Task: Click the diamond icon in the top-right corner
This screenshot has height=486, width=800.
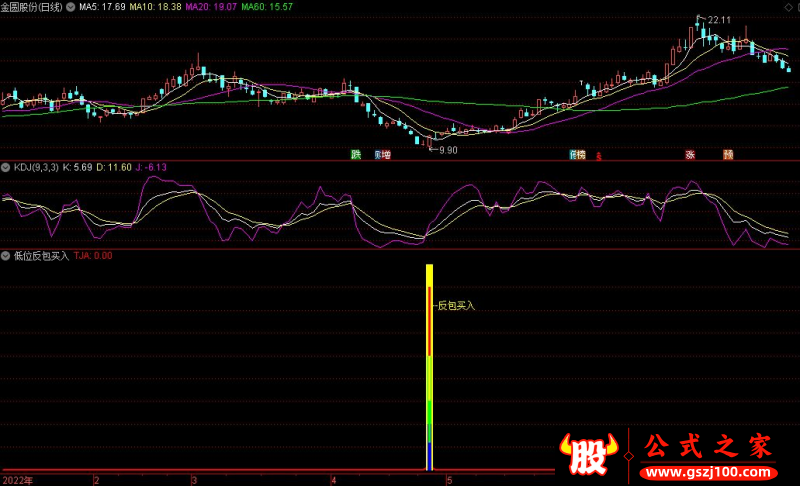Action: pyautogui.click(x=790, y=7)
